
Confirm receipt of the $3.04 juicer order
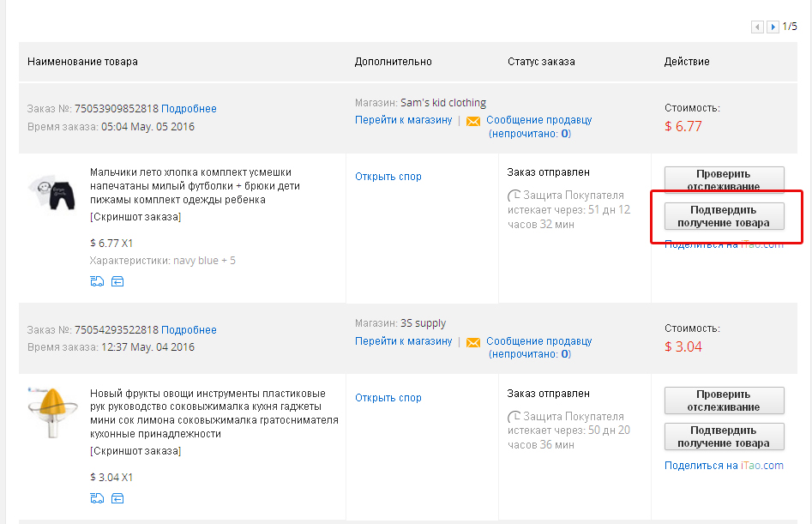[724, 437]
